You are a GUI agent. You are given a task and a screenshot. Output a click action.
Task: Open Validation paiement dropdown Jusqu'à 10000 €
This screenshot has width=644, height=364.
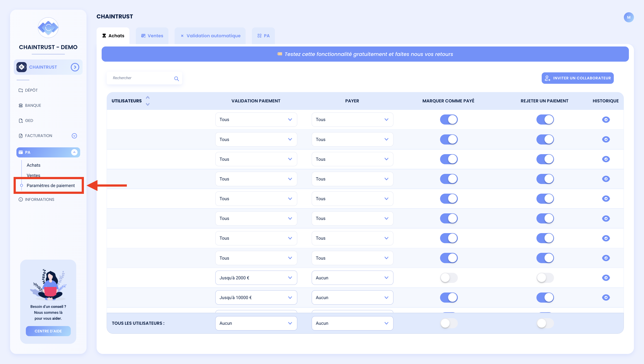click(256, 297)
